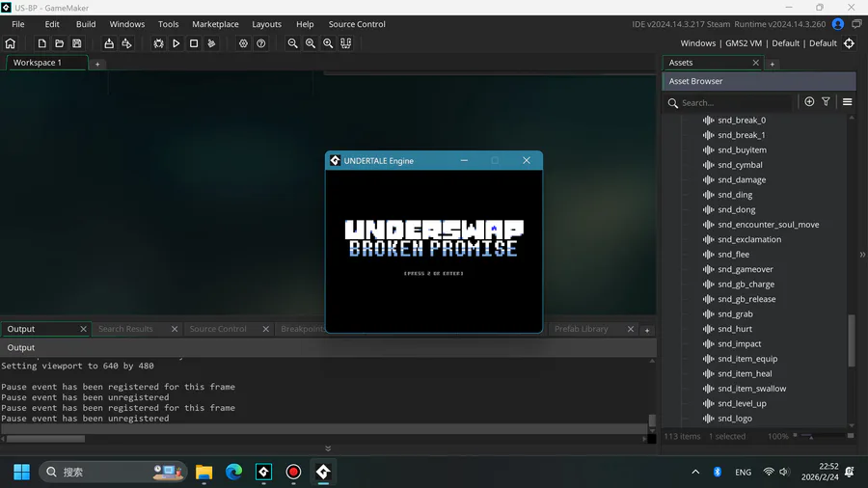Open project folder icon in toolbar
Viewport: 868px width, 488px height.
click(59, 43)
